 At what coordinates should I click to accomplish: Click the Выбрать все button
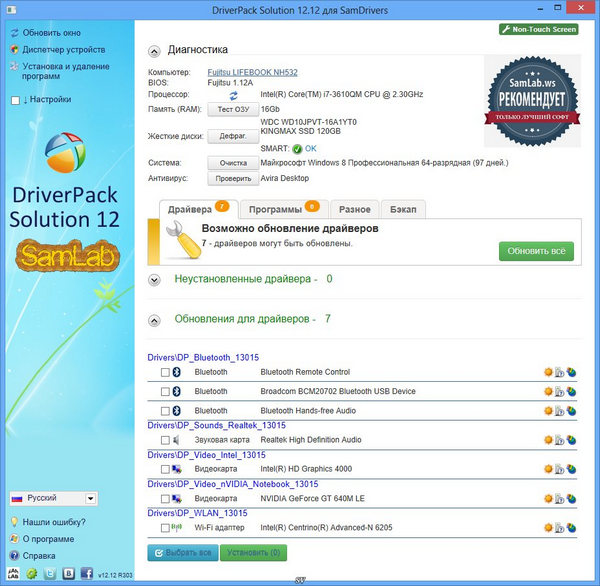tap(183, 553)
